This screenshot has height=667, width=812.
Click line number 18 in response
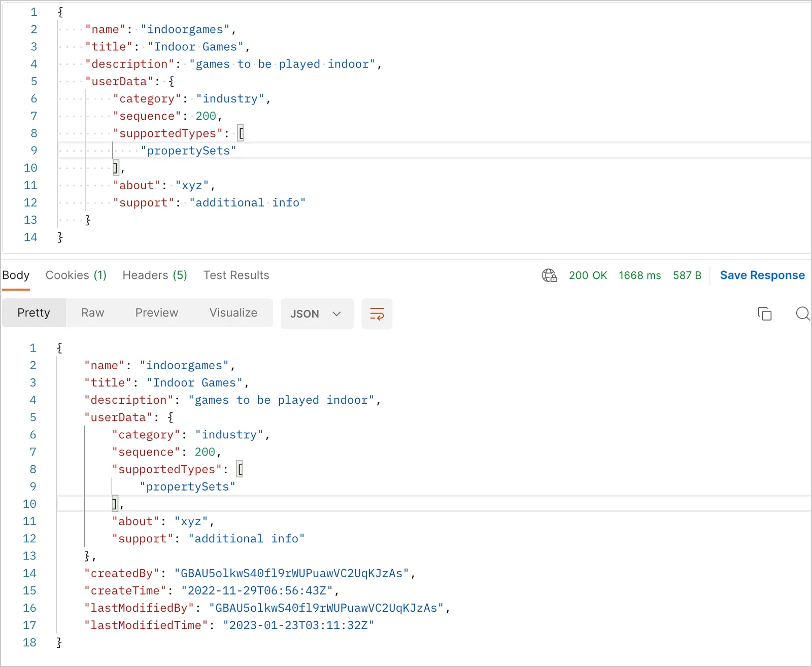[29, 643]
